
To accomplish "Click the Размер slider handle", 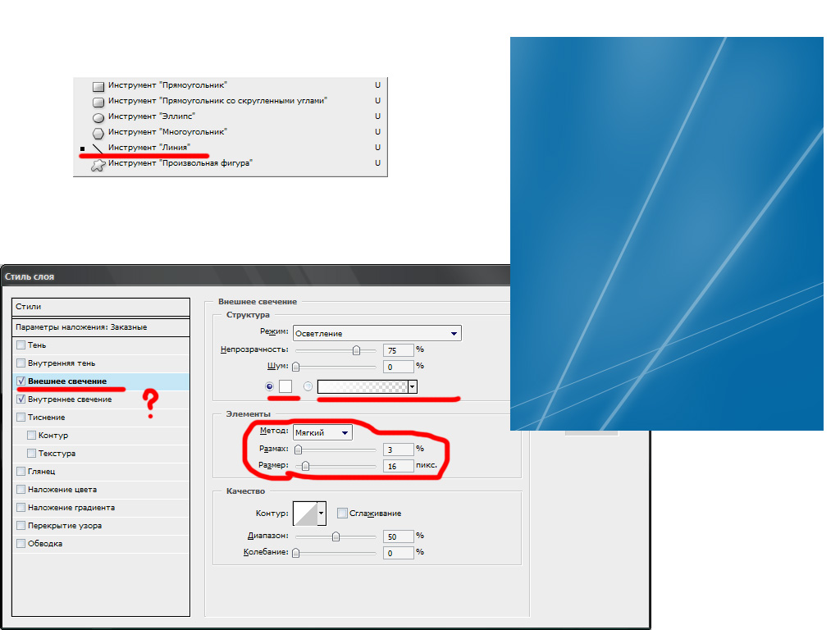I will [x=305, y=466].
